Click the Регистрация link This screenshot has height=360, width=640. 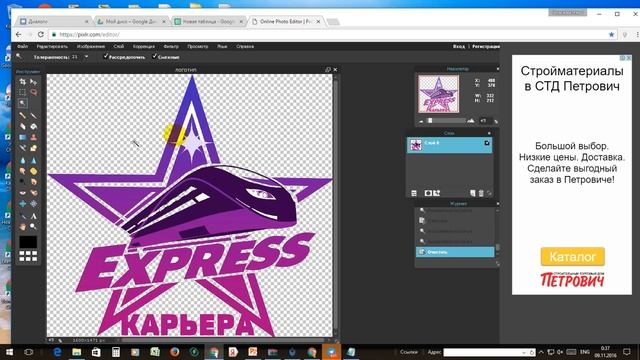point(486,47)
